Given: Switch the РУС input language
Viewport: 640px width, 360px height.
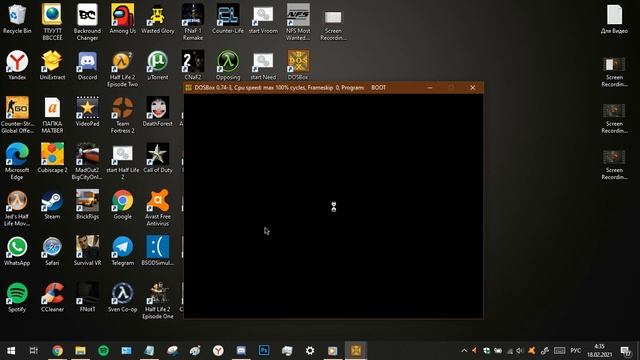Looking at the screenshot, I should point(576,351).
